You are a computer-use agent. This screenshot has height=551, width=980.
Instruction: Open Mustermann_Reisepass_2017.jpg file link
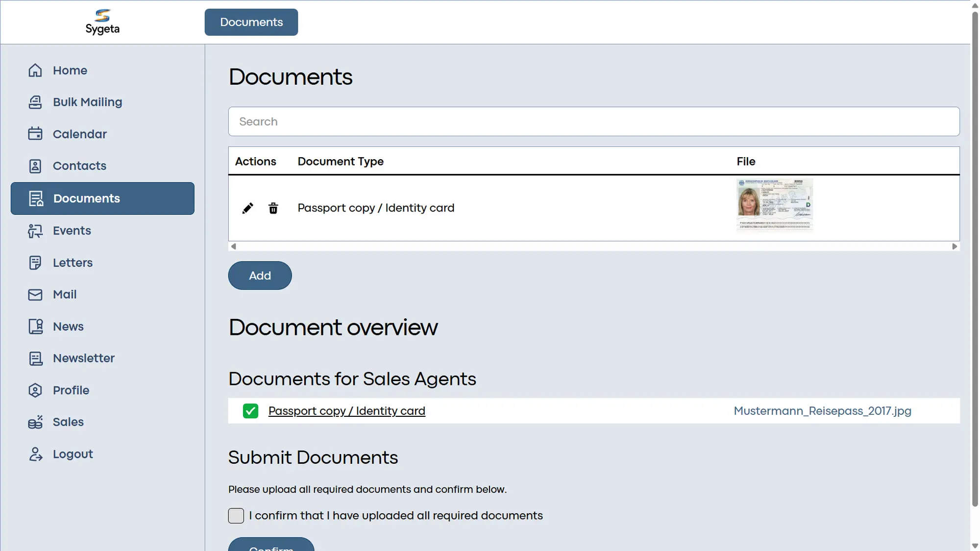point(822,411)
